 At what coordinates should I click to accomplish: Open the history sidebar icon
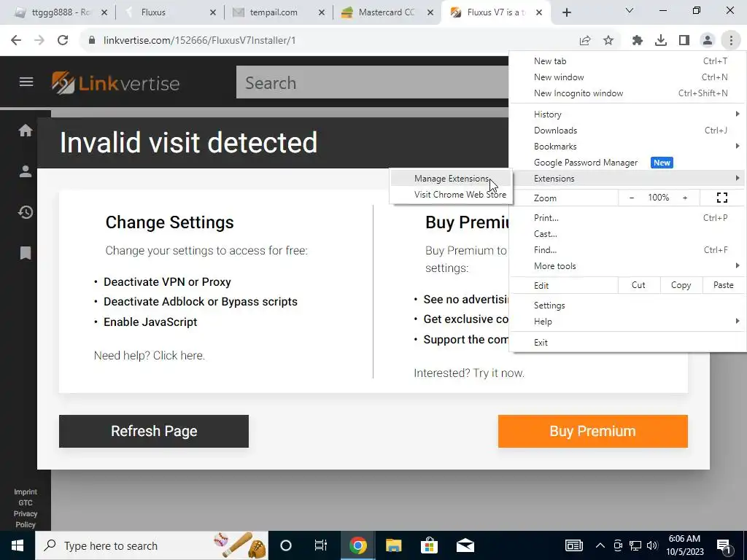(26, 212)
